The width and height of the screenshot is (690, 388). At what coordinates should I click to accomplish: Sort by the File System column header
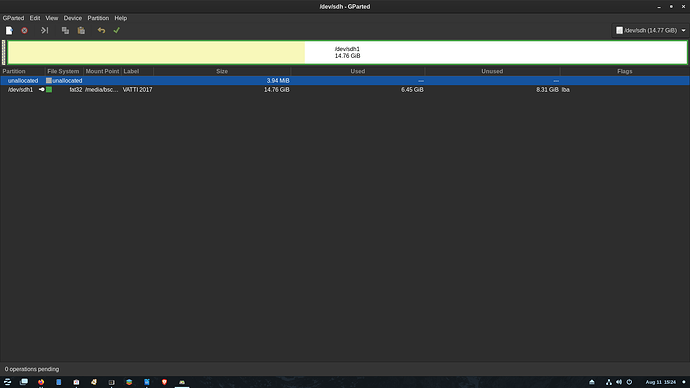click(64, 71)
